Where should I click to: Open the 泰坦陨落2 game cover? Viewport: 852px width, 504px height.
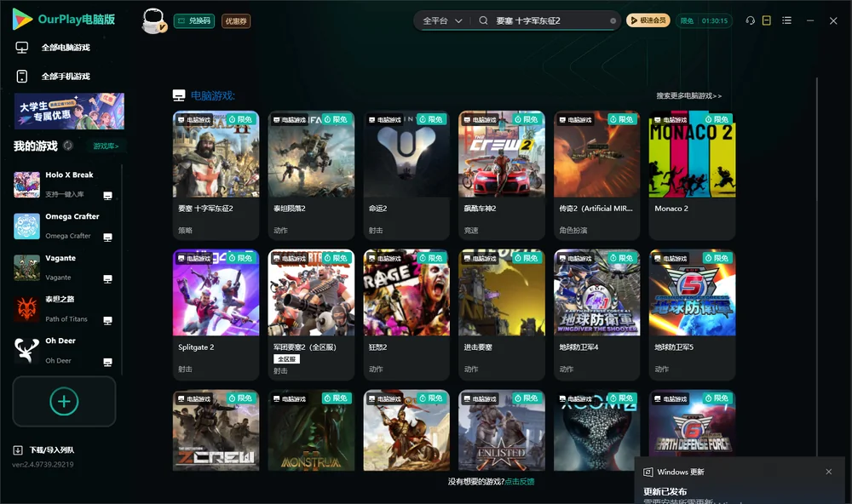coord(311,154)
